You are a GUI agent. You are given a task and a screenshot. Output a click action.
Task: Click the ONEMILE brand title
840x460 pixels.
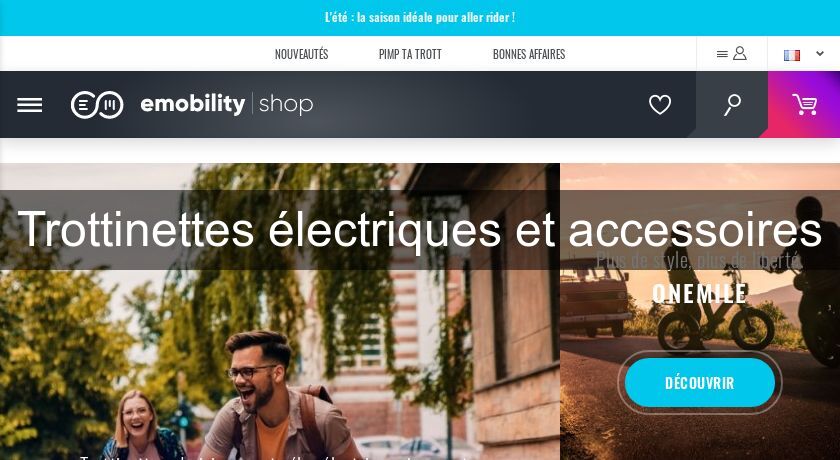click(700, 293)
